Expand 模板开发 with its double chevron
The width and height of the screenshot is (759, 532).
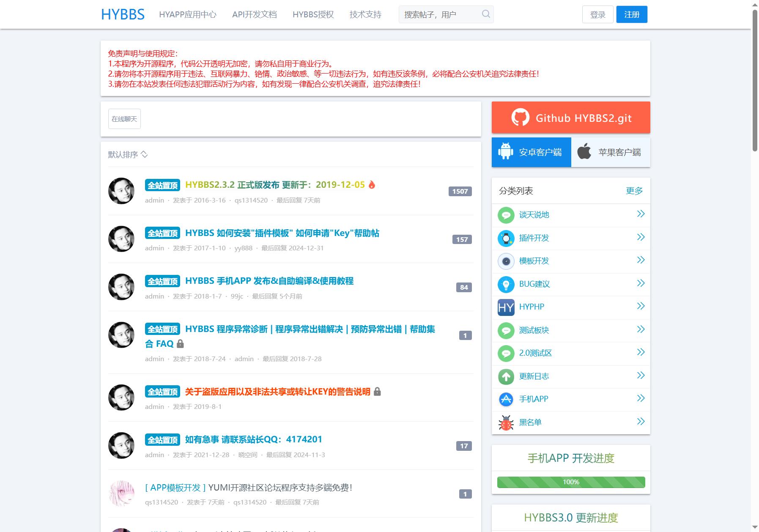click(x=641, y=260)
